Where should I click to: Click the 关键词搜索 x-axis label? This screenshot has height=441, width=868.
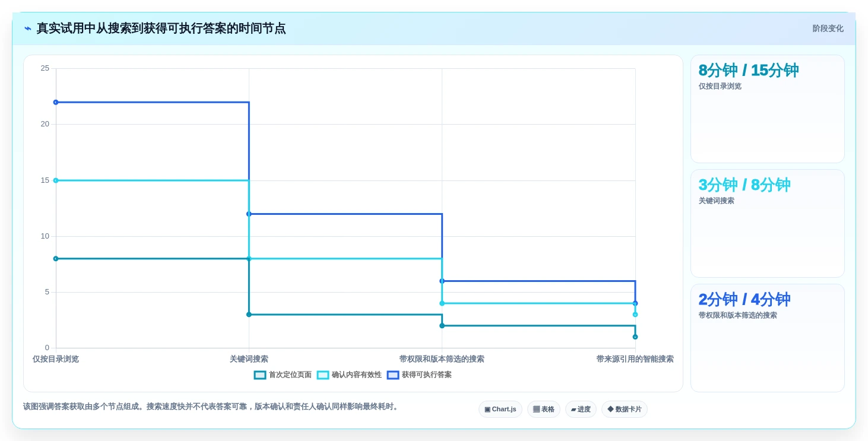[249, 359]
